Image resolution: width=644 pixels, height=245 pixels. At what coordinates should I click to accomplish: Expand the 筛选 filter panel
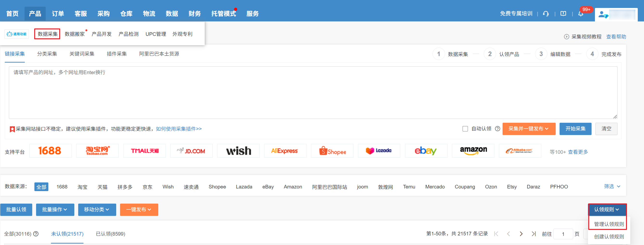pos(612,187)
